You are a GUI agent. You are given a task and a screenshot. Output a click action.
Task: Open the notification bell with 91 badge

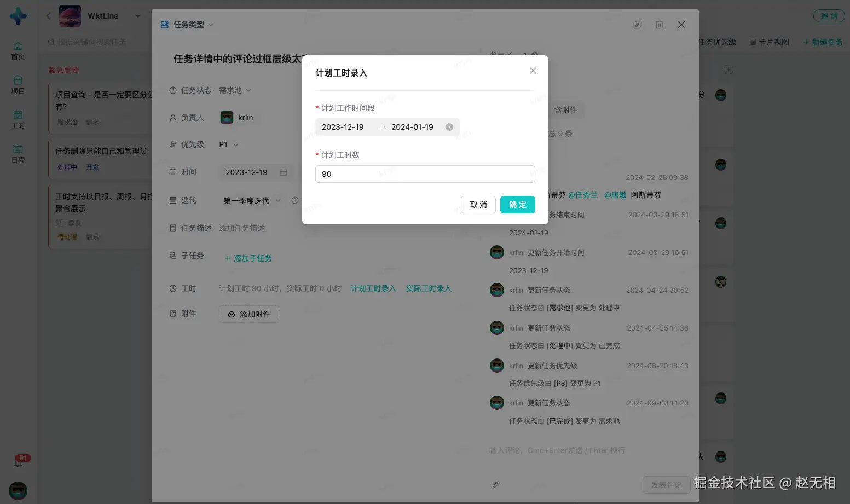18,463
